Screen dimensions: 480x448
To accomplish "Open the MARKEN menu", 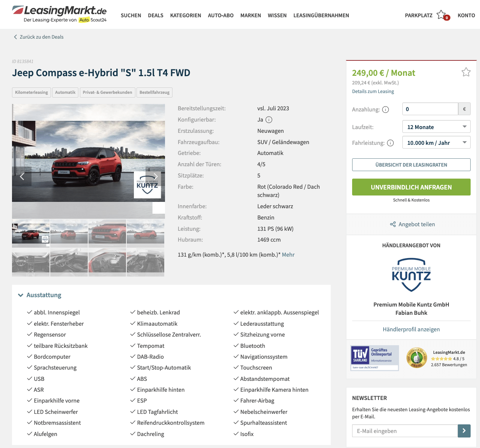I will (x=250, y=15).
